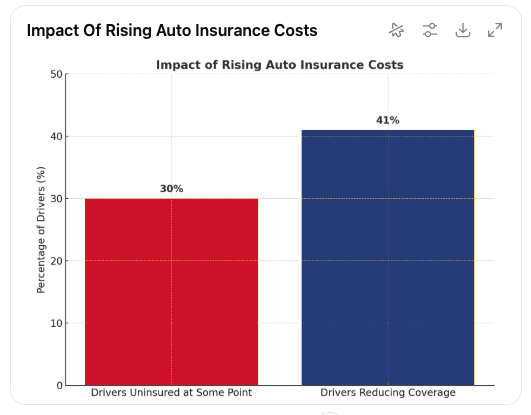Click the 10 tick on y-axis
This screenshot has height=415, width=531.
pos(56,323)
